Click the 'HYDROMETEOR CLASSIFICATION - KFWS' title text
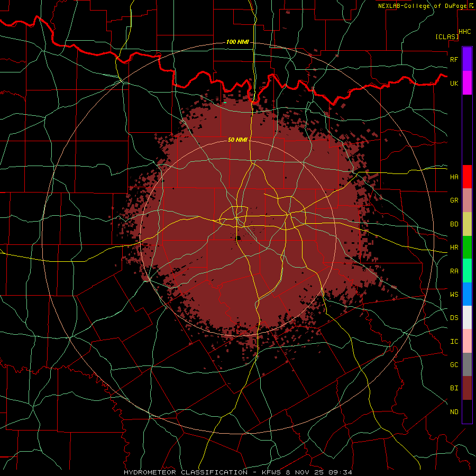The image size is (476, 476). pyautogui.click(x=204, y=472)
